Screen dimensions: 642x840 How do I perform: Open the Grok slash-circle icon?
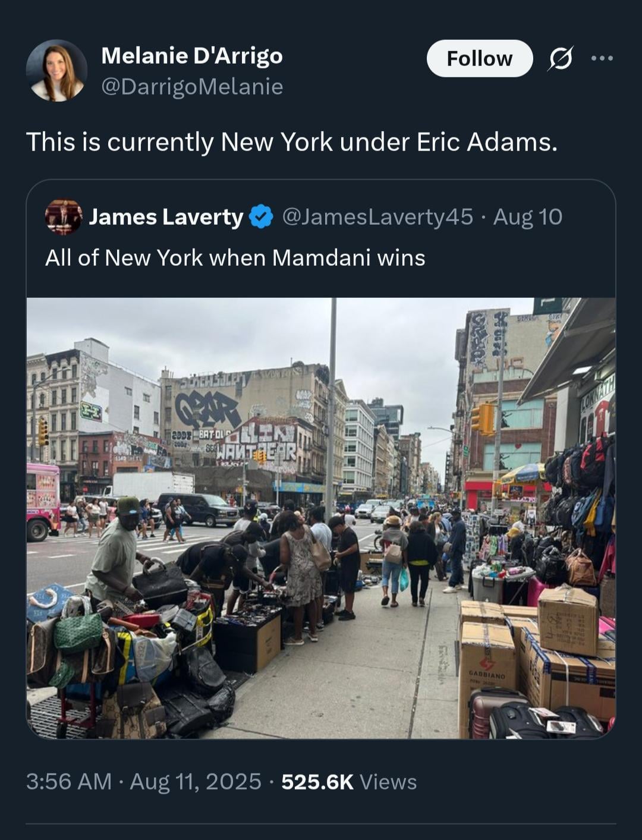tap(561, 58)
